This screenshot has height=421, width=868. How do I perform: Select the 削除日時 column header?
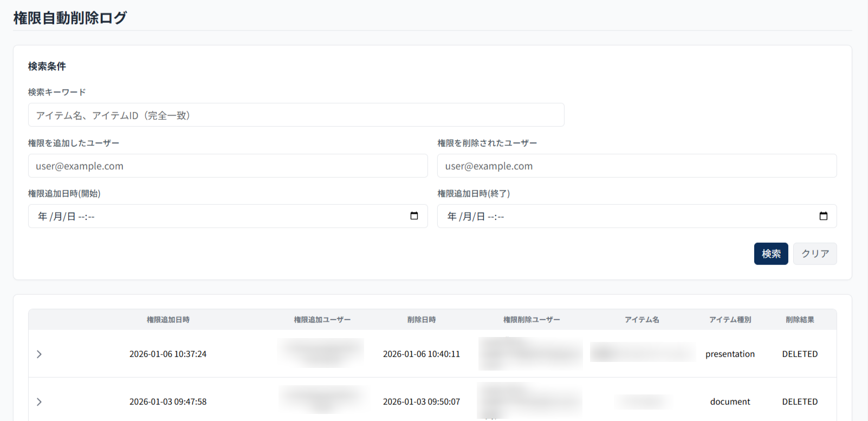tap(422, 320)
